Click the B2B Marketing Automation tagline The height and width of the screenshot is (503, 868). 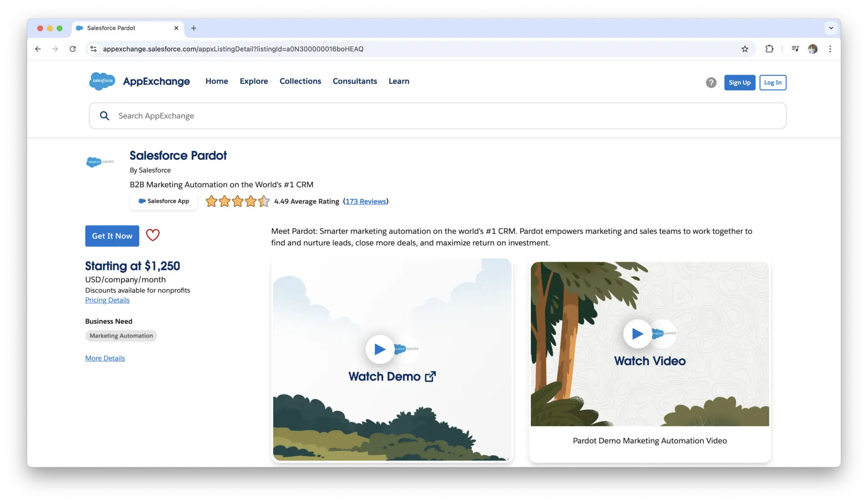pos(222,185)
